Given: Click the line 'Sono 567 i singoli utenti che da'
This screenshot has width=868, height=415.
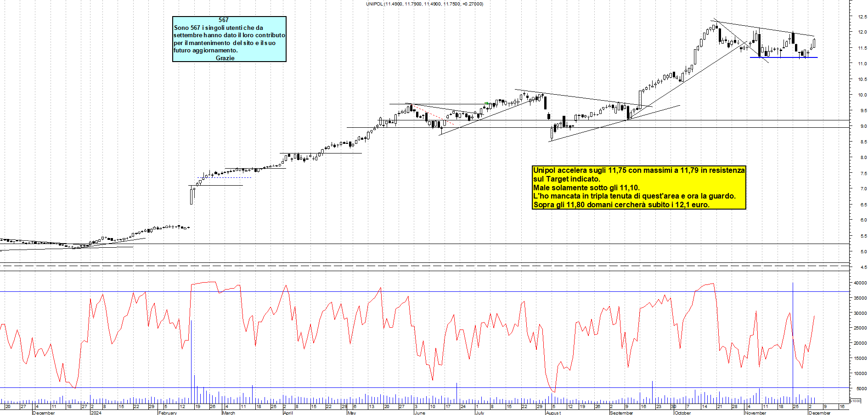Looking at the screenshot, I should click(x=219, y=28).
